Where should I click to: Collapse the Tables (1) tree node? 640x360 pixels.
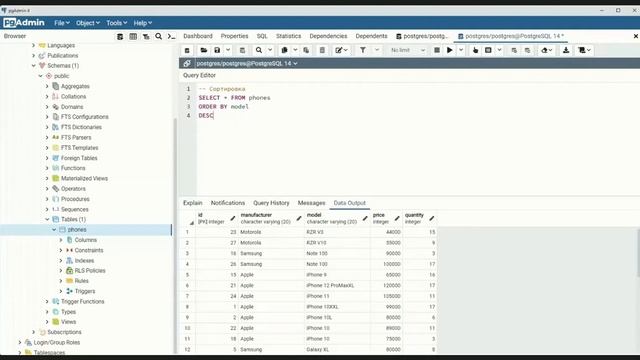[47, 220]
